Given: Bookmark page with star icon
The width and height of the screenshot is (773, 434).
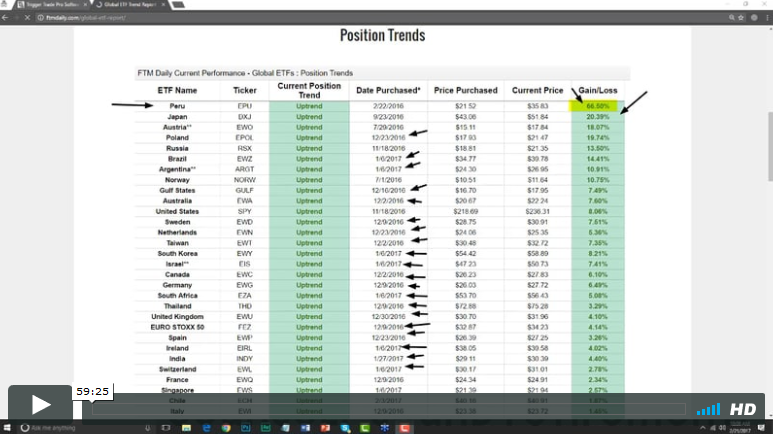Looking at the screenshot, I should [741, 17].
